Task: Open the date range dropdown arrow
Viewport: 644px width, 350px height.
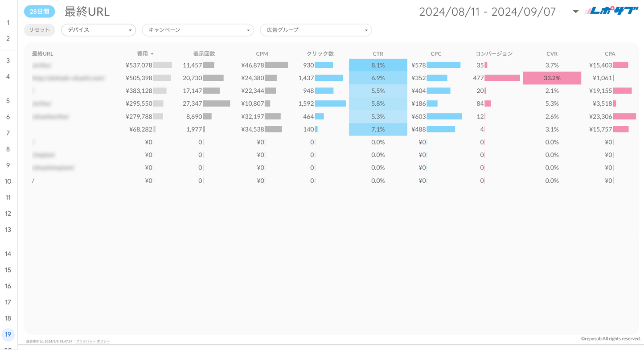Action: (x=575, y=12)
